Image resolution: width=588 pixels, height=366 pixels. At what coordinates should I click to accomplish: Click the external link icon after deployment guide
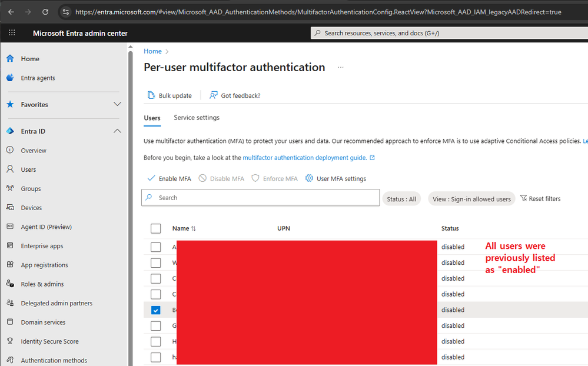pos(373,158)
